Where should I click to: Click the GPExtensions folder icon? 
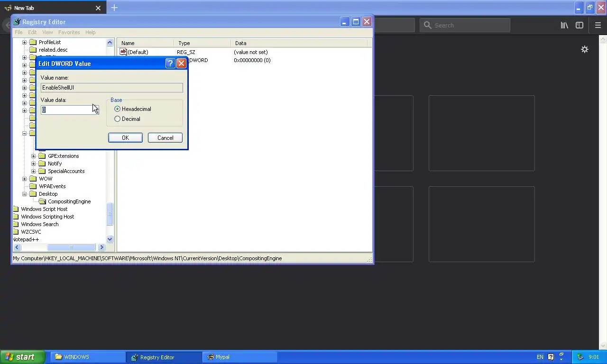[x=42, y=156]
